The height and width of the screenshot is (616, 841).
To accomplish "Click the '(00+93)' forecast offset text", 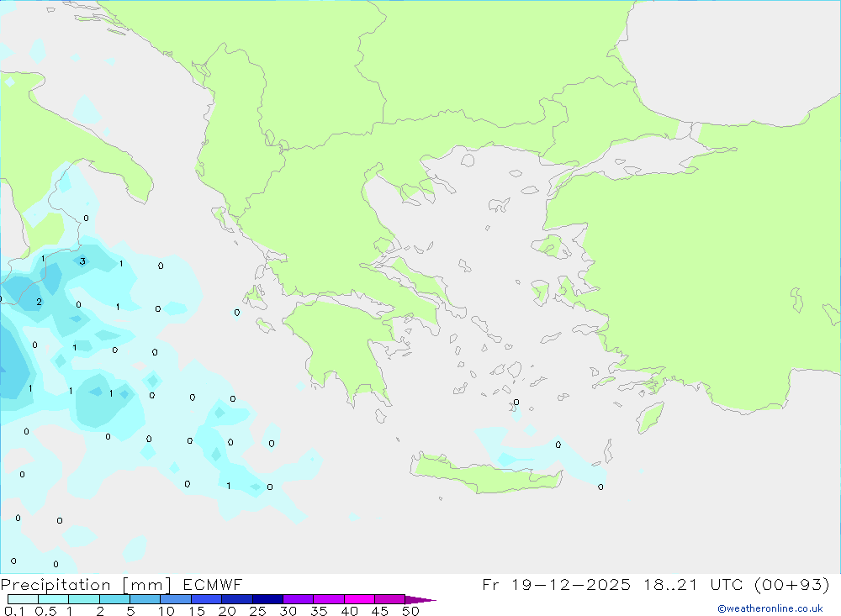I will tap(791, 585).
